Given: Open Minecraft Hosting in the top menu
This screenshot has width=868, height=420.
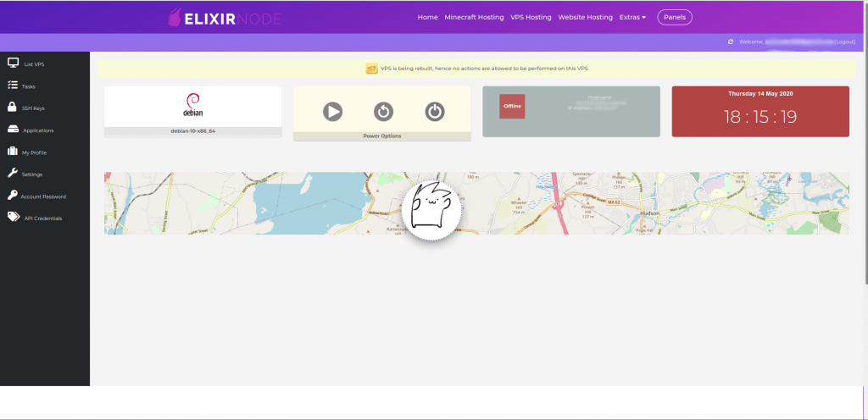Looking at the screenshot, I should tap(474, 18).
